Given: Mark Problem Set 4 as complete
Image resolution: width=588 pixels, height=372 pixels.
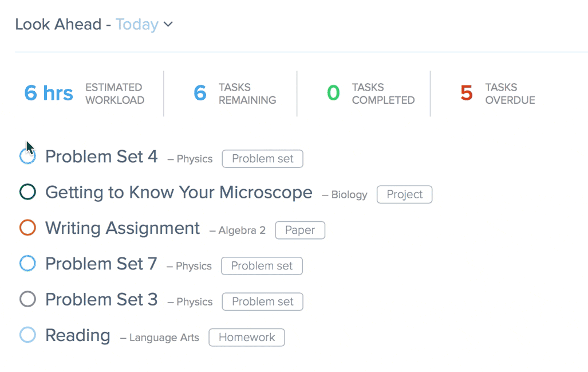Looking at the screenshot, I should [27, 155].
